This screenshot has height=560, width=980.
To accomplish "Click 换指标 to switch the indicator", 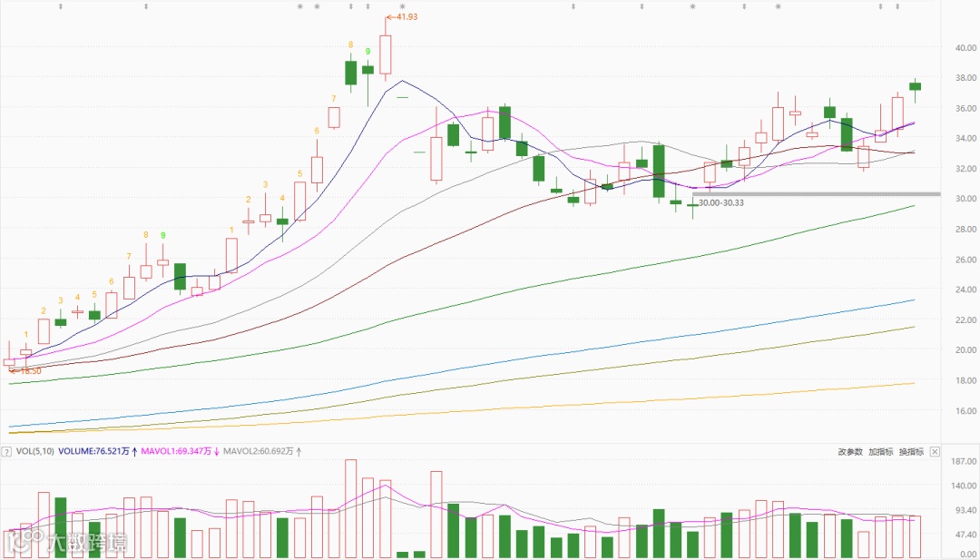I will (x=911, y=451).
